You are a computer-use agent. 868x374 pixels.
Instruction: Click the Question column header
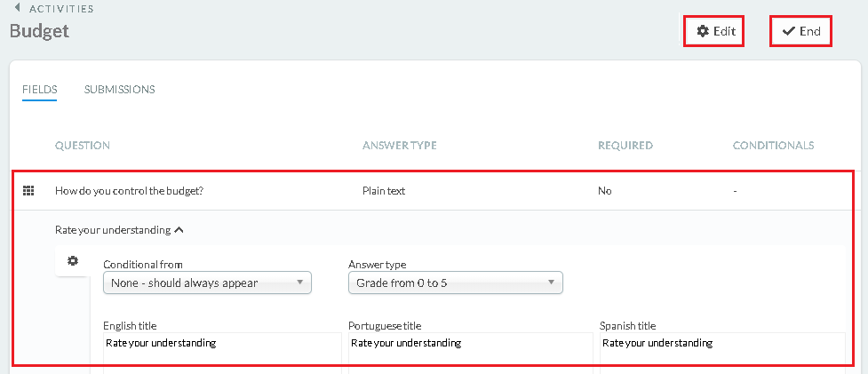pos(83,146)
